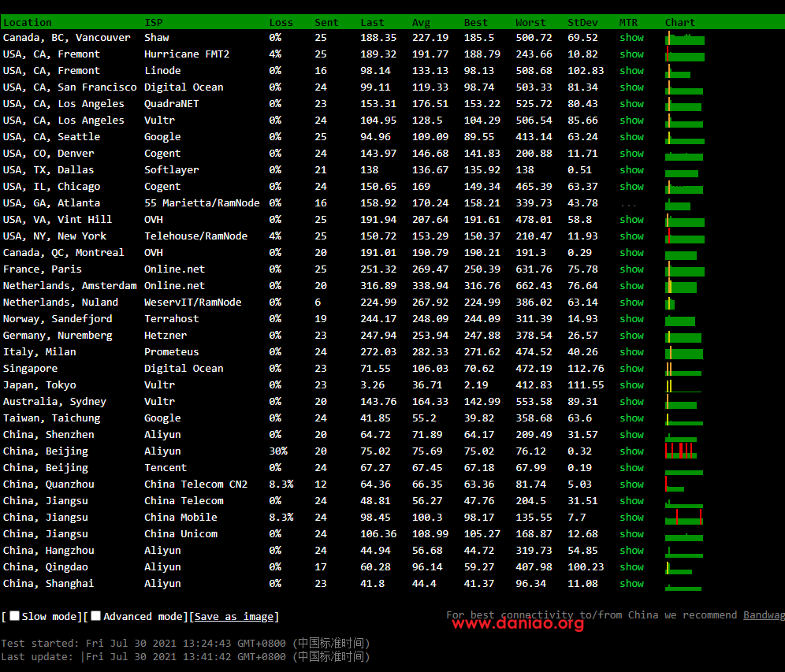
Task: Click the 'Last update' timestamp line
Action: point(185,656)
